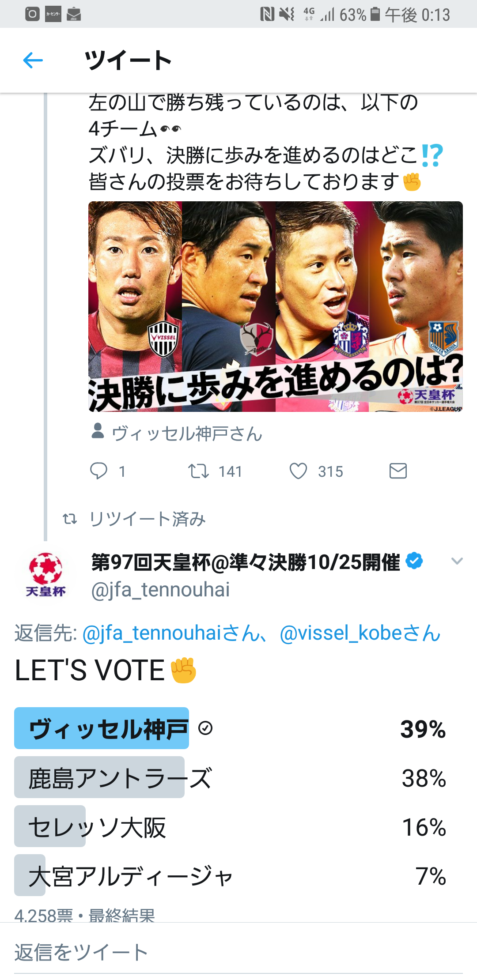Open the four-player tournament image

pyautogui.click(x=275, y=306)
